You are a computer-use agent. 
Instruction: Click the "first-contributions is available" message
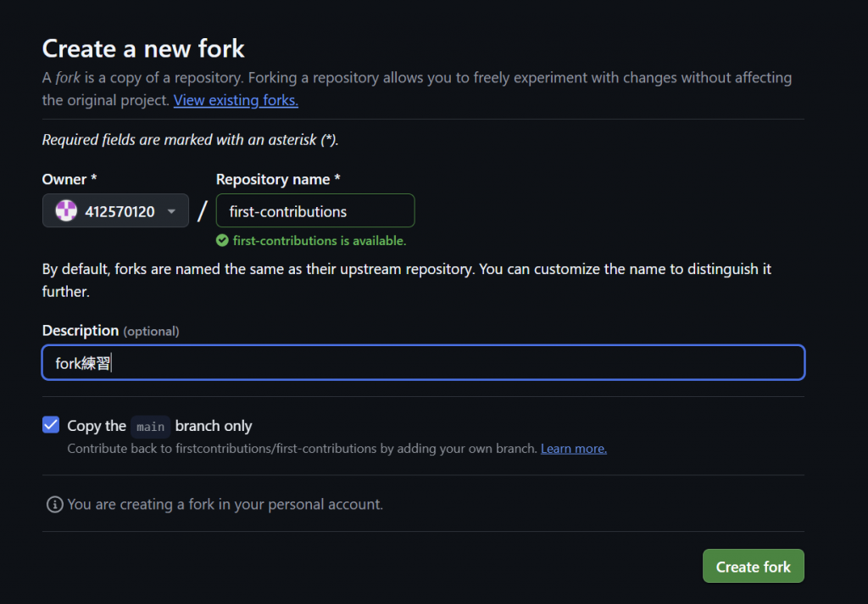point(320,241)
